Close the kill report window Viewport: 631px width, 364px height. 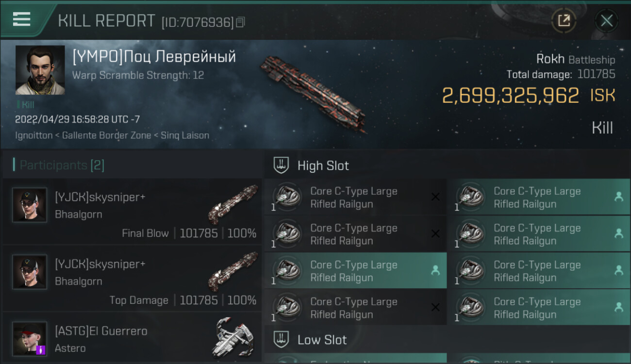[606, 20]
